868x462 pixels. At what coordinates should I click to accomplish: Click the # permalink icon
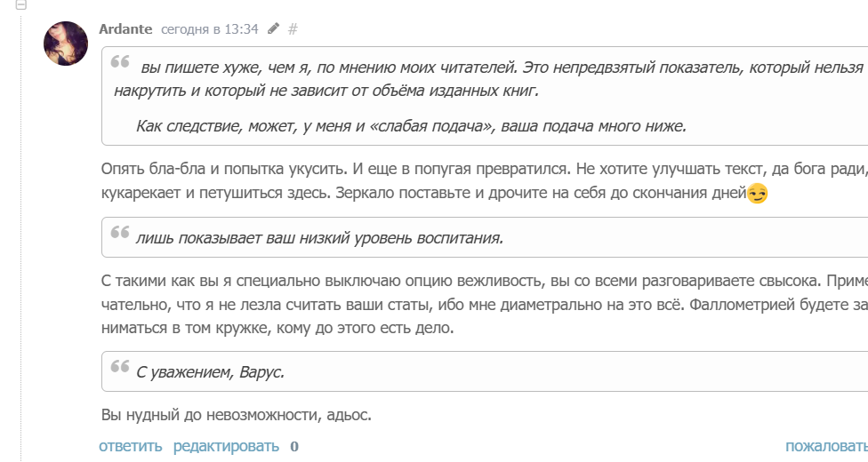(x=293, y=29)
